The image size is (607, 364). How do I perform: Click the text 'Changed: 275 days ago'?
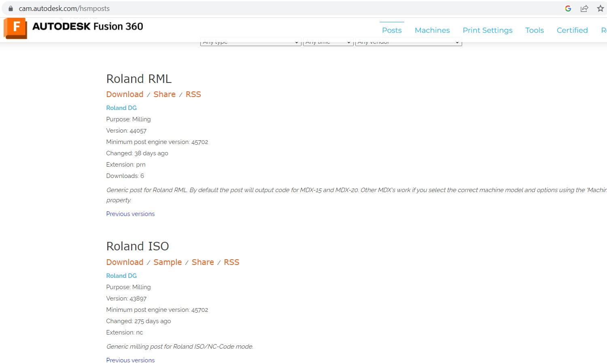tap(138, 321)
